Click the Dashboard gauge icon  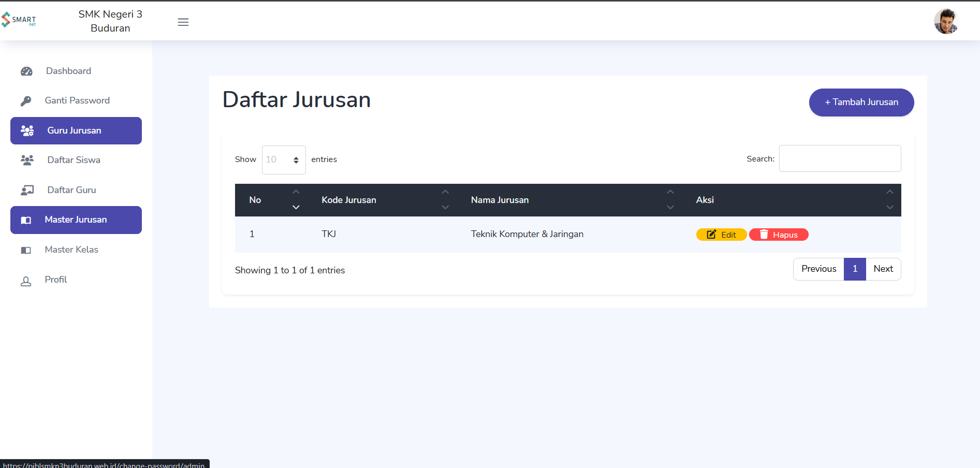pos(26,71)
